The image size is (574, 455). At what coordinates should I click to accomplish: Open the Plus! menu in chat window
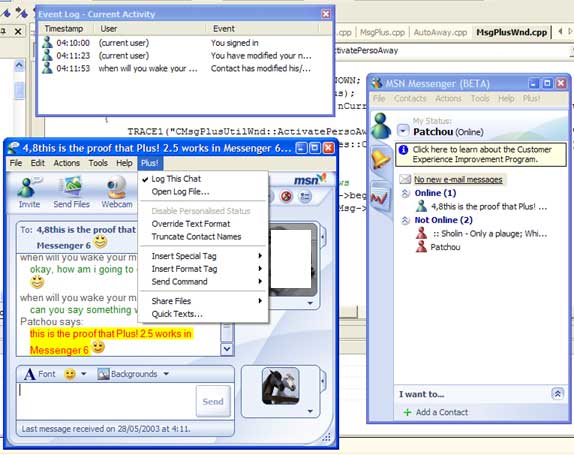click(150, 163)
